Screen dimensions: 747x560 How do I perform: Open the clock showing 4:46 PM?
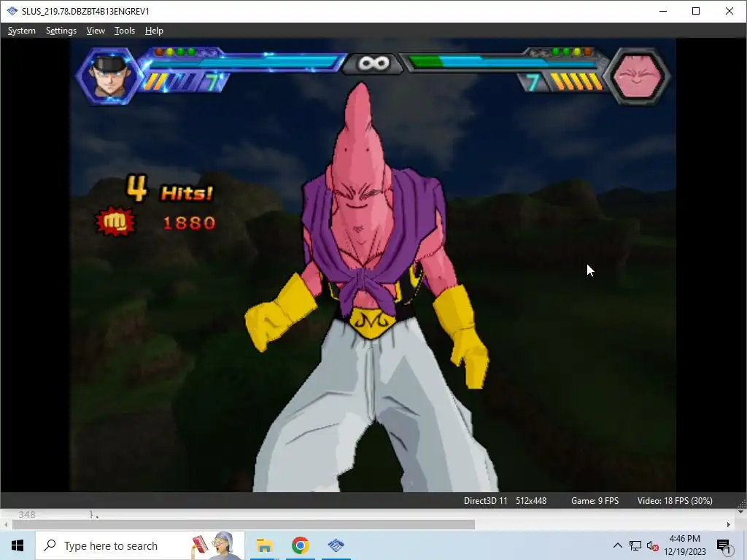coord(684,545)
